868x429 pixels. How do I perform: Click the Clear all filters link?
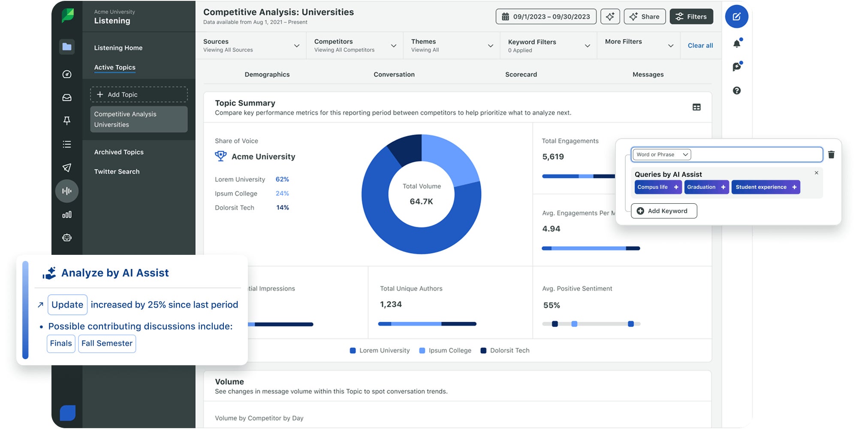(x=700, y=45)
